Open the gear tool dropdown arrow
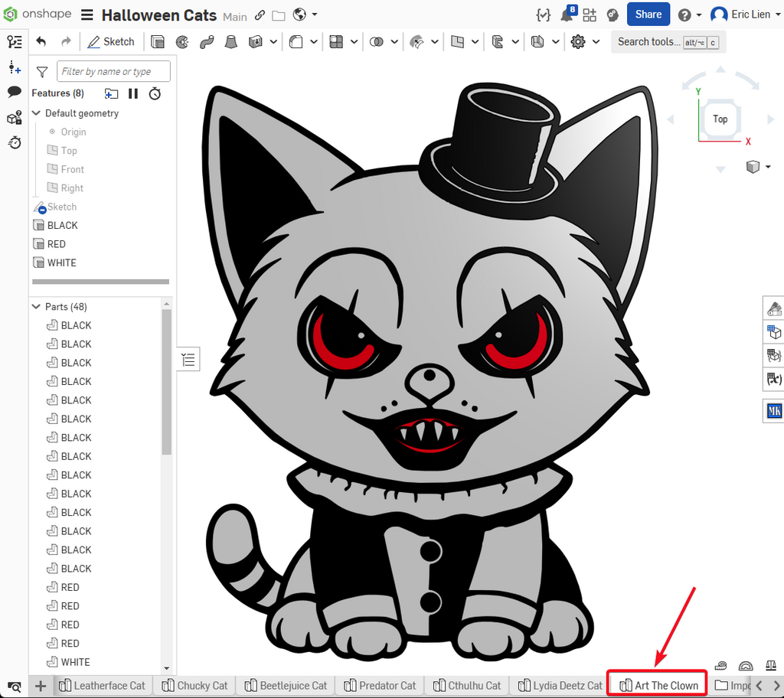 click(x=596, y=41)
